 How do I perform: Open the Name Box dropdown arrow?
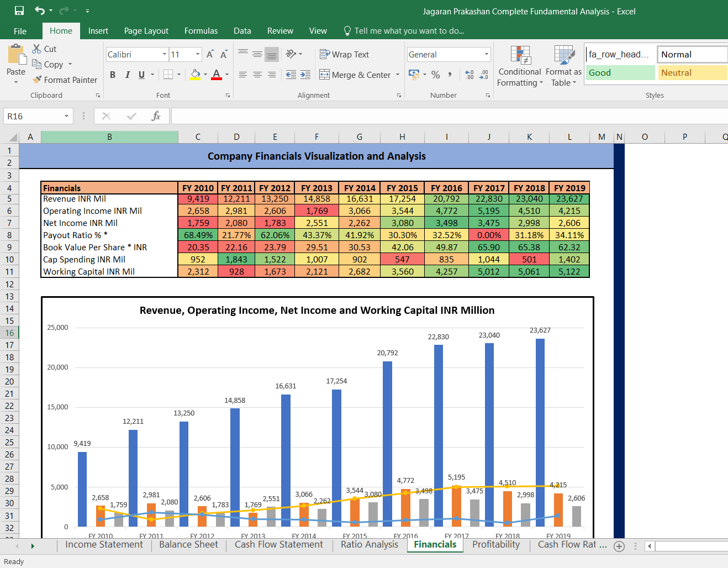[66, 116]
